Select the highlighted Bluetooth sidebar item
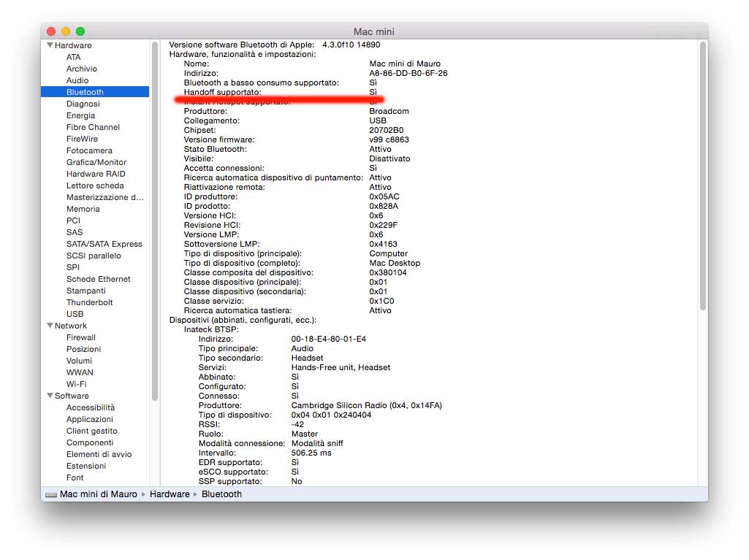 [95, 92]
